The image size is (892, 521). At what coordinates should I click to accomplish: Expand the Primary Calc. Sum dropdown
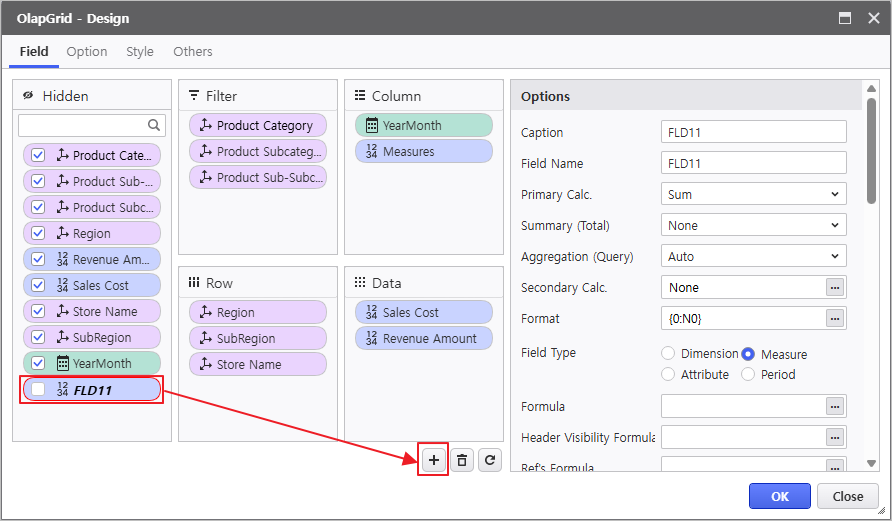754,195
